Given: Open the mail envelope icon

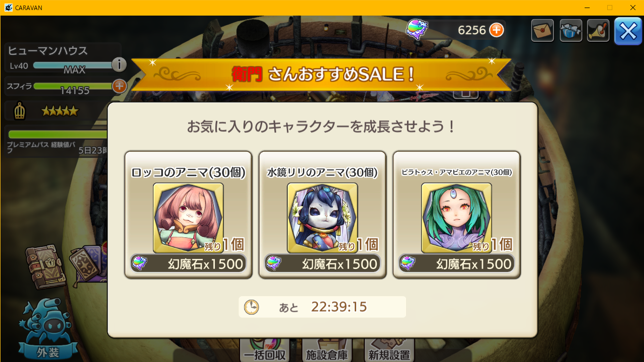Looking at the screenshot, I should (542, 31).
